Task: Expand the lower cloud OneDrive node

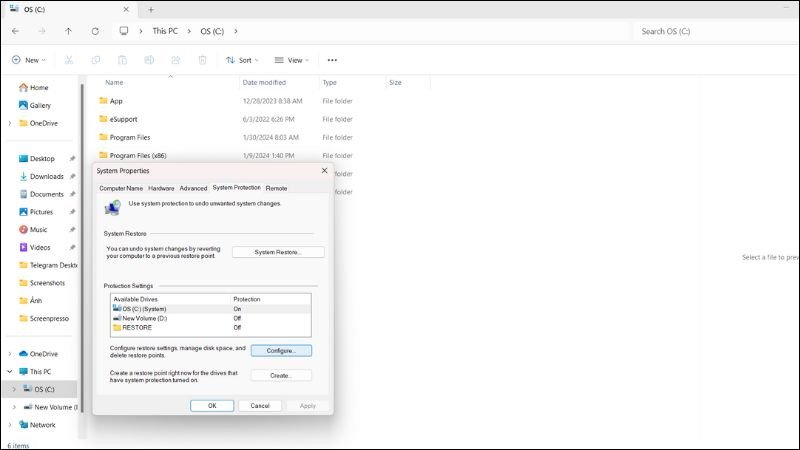Action: coord(10,354)
